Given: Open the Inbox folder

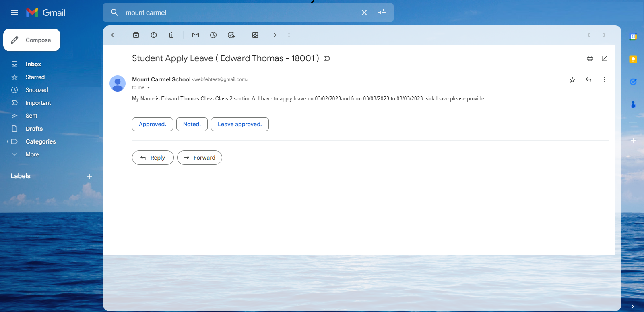Looking at the screenshot, I should pos(33,64).
